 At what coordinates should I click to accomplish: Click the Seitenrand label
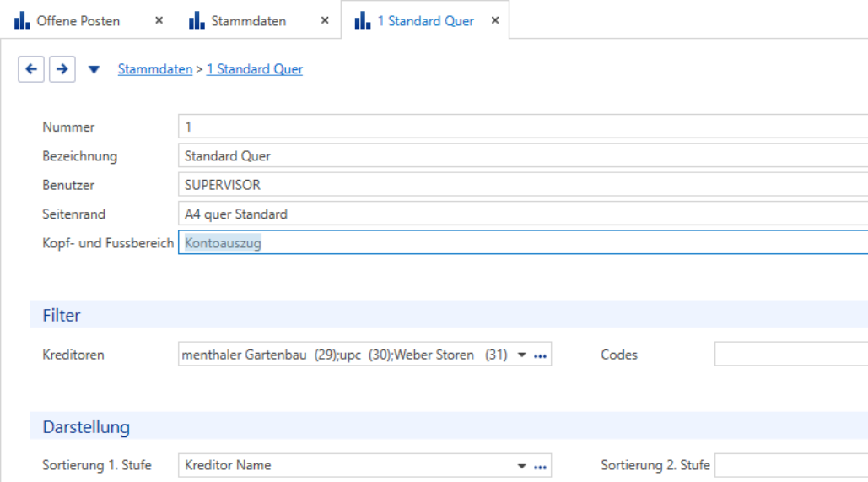click(x=73, y=214)
